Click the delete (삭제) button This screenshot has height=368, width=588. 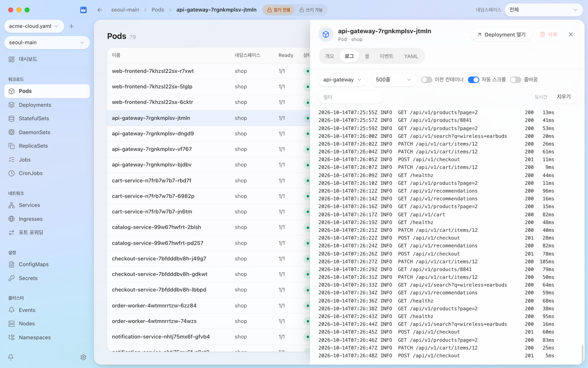[x=548, y=35]
